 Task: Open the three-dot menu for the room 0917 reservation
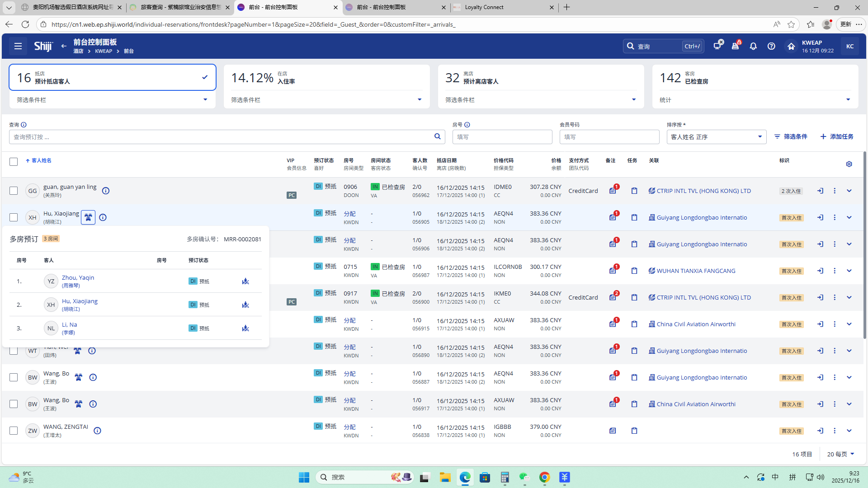click(x=835, y=298)
